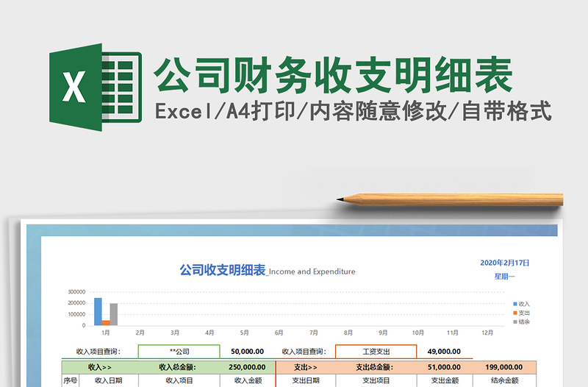Select the **公司 income query cell
This screenshot has width=588, height=387.
click(179, 352)
